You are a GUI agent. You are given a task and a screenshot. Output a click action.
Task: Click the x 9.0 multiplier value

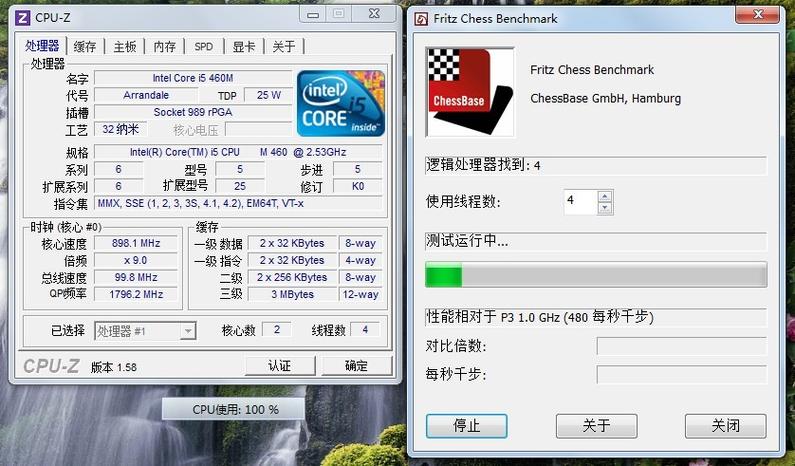click(x=136, y=261)
